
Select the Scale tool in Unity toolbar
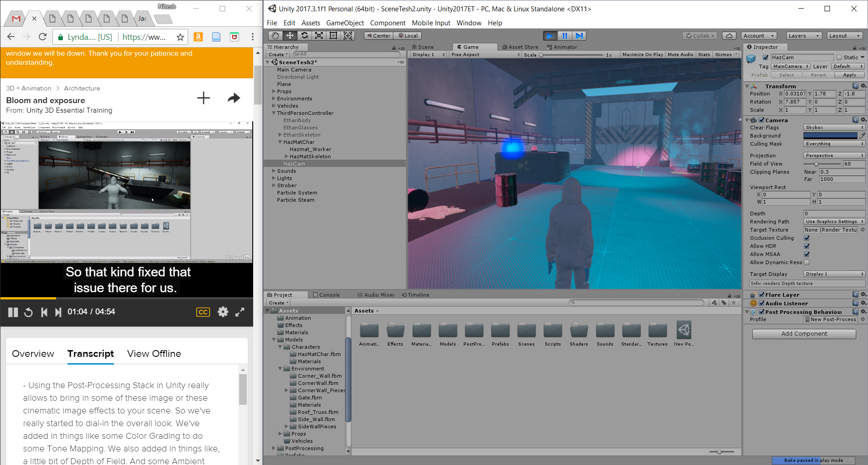(x=319, y=36)
